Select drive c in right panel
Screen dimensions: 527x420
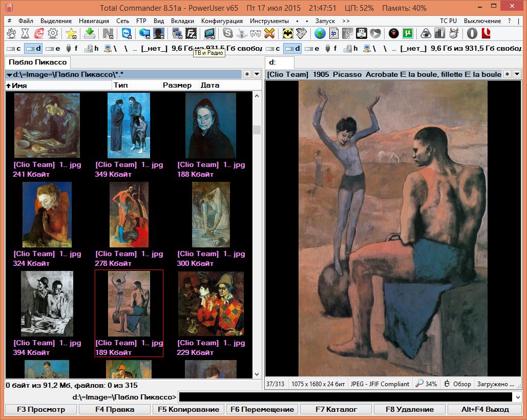pos(273,48)
